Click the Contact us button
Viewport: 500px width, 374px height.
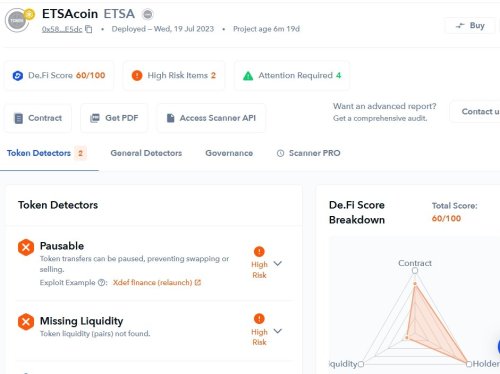pyautogui.click(x=476, y=112)
